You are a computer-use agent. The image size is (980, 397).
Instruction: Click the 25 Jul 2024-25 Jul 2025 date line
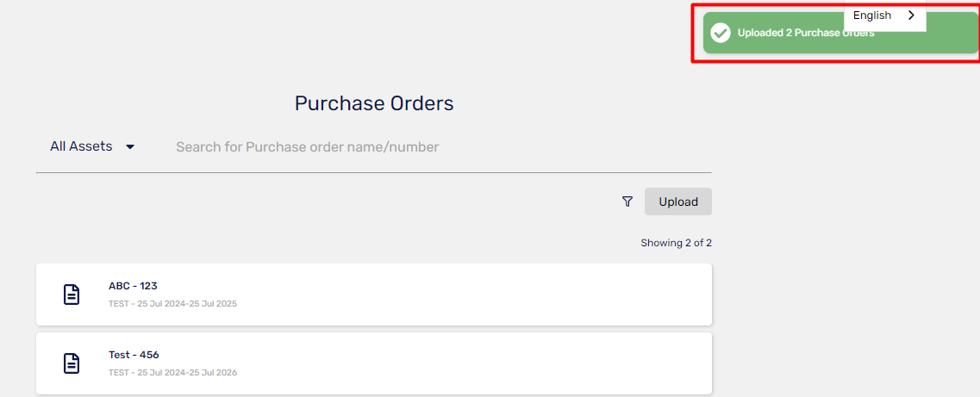click(187, 304)
